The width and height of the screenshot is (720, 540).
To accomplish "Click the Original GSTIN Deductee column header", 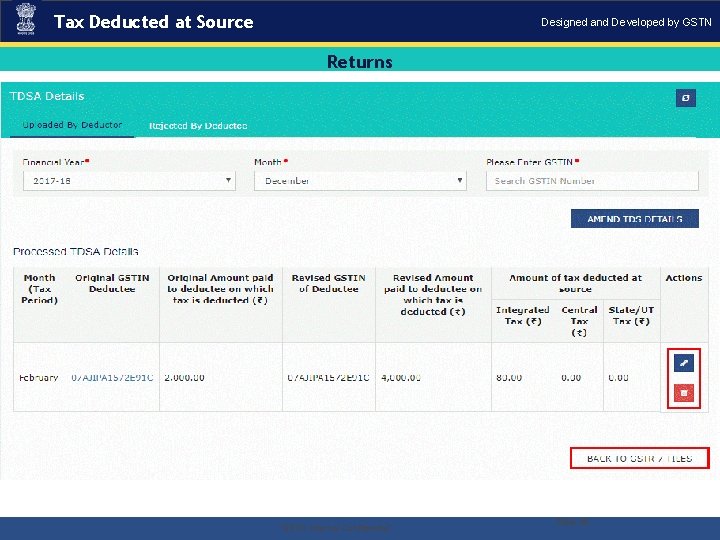I will tap(112, 283).
